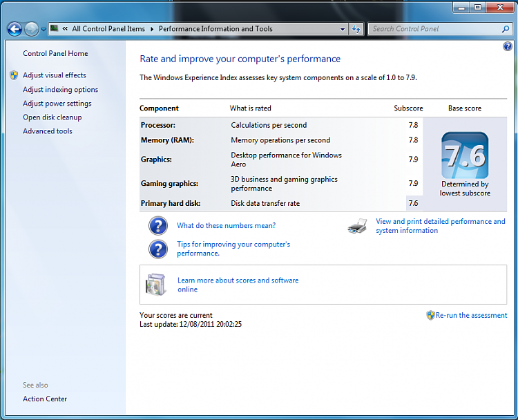Open What do these numbers mean link

[227, 226]
